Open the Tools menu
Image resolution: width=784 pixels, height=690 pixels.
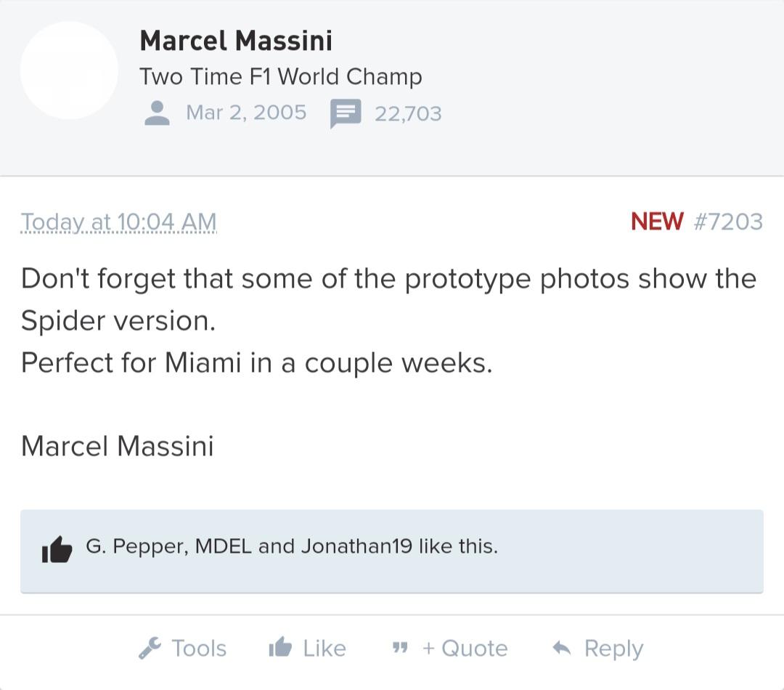pyautogui.click(x=182, y=648)
